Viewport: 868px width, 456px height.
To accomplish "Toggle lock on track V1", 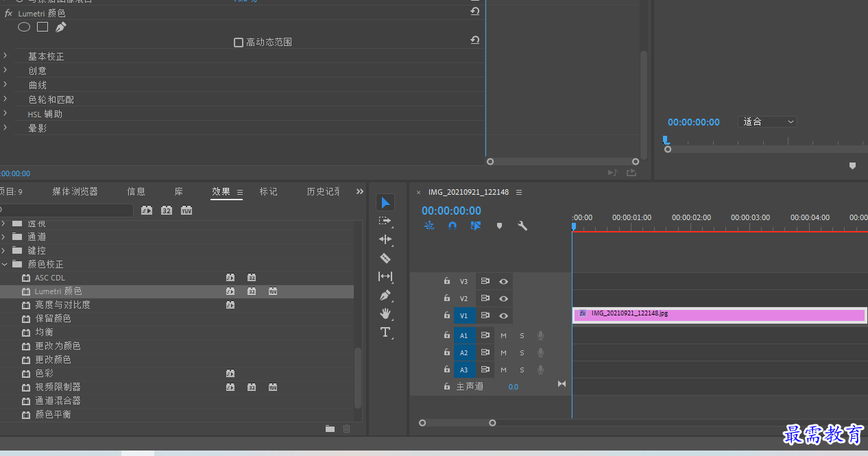I will click(447, 315).
